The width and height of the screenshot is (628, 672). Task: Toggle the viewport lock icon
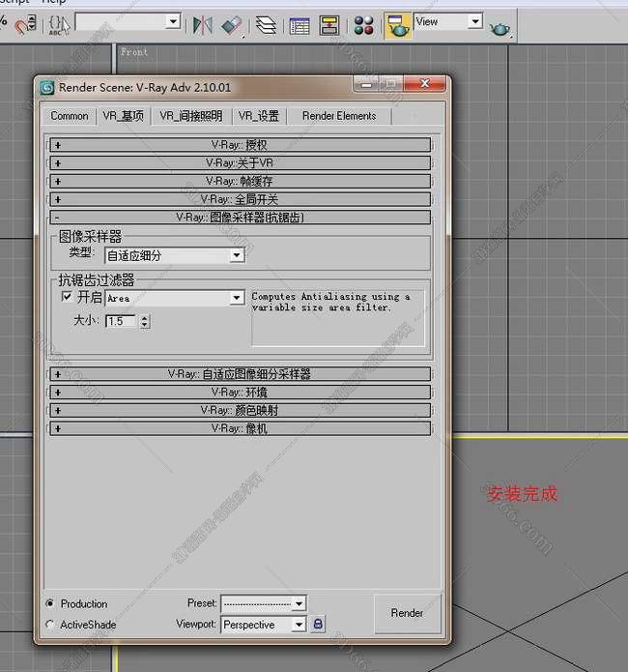[x=318, y=624]
